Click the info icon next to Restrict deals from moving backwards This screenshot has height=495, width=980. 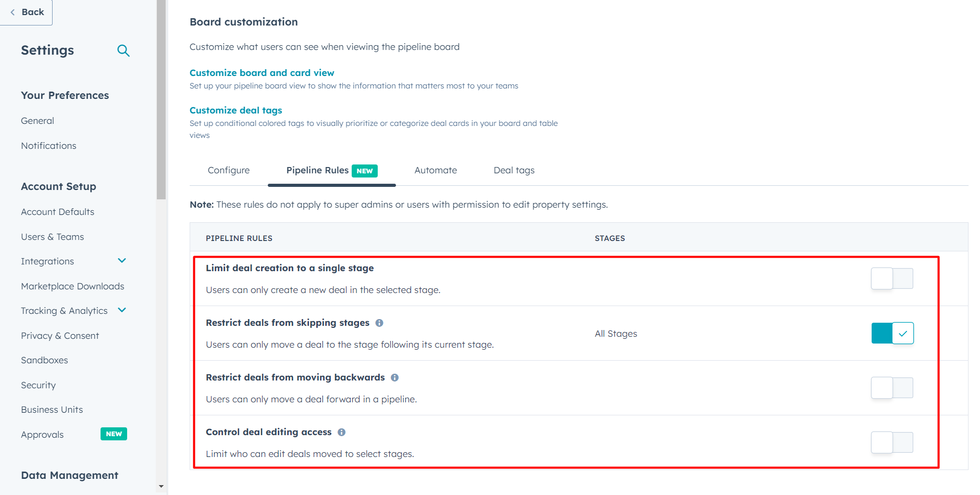click(x=395, y=377)
